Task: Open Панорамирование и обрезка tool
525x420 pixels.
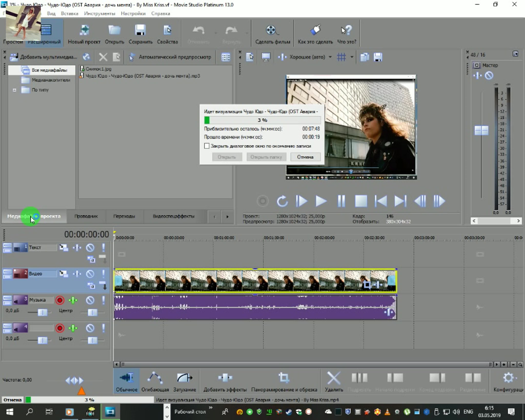Action: tap(284, 382)
